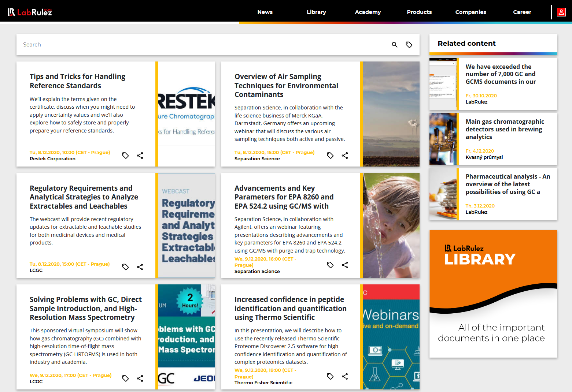Open Main gas chromatographic detectors article
Viewport: 572px width, 392px height.
coord(505,129)
